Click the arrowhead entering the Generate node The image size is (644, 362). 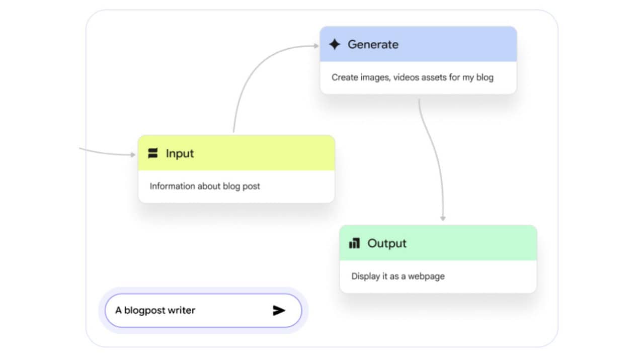315,46
